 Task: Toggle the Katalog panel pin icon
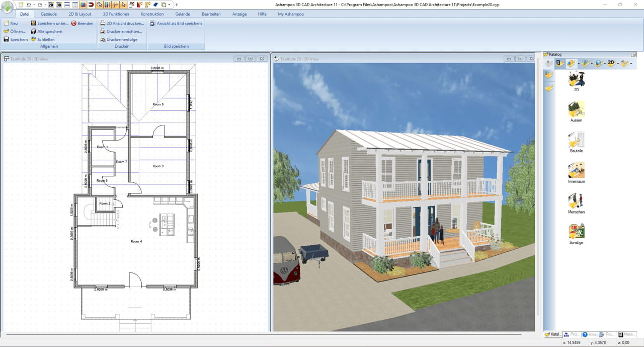633,54
